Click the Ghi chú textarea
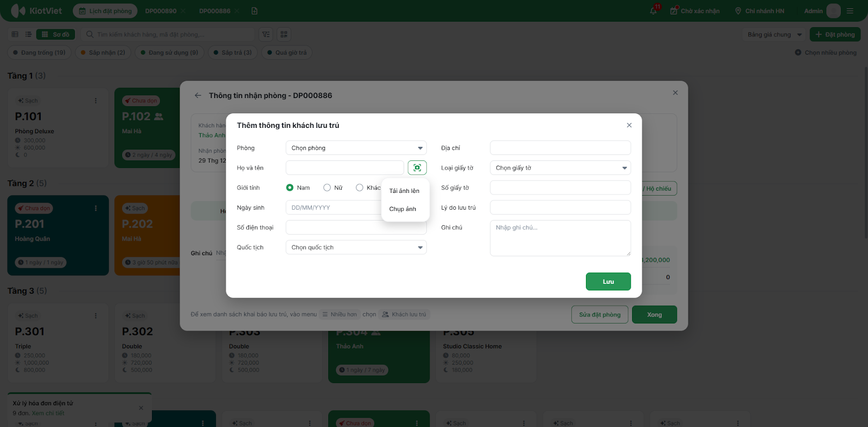Screen dimensions: 868x427 560,238
